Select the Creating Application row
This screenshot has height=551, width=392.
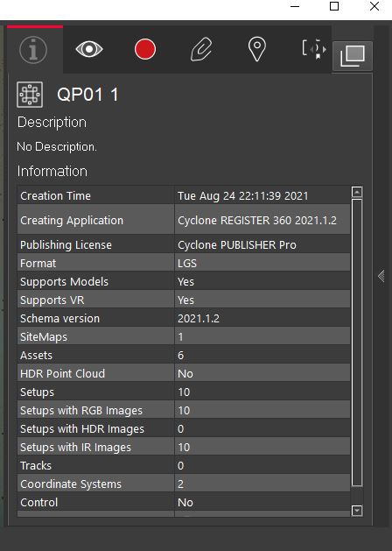pos(184,220)
